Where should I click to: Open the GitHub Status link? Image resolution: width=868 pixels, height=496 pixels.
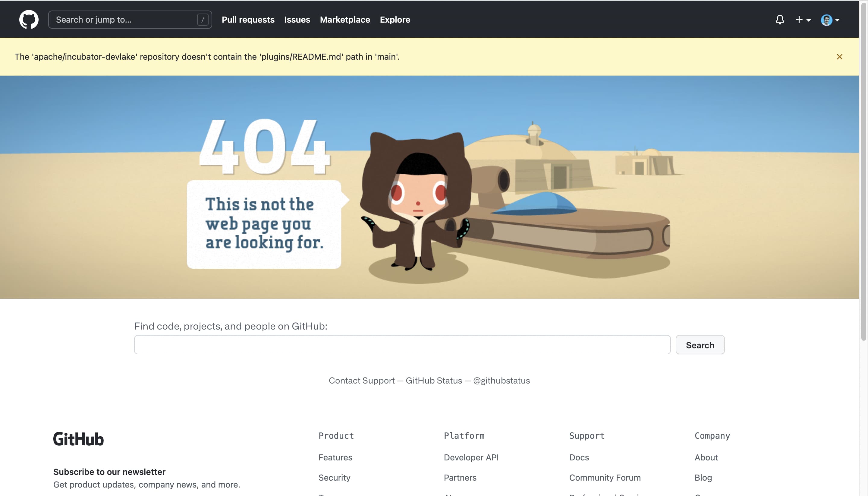click(x=433, y=380)
